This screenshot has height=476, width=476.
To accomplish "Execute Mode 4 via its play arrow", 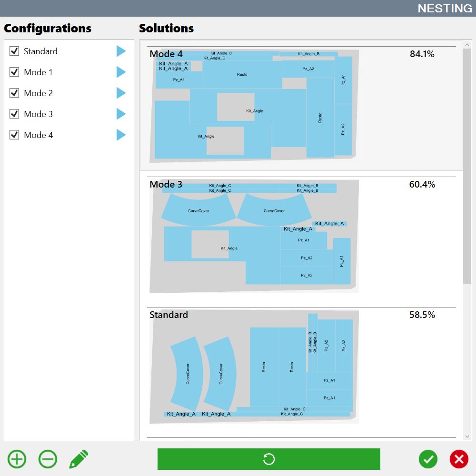I will click(121, 135).
